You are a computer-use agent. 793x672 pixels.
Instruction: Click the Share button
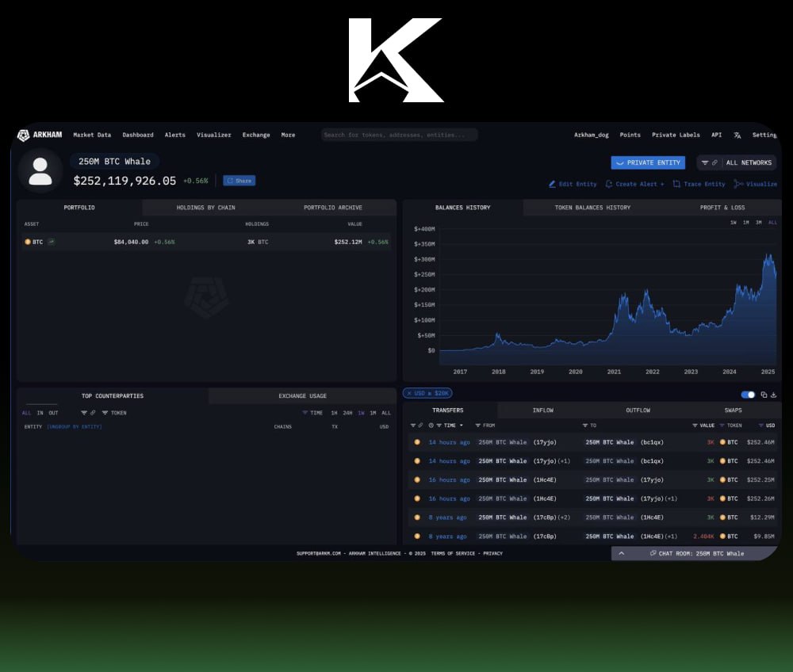pos(239,181)
